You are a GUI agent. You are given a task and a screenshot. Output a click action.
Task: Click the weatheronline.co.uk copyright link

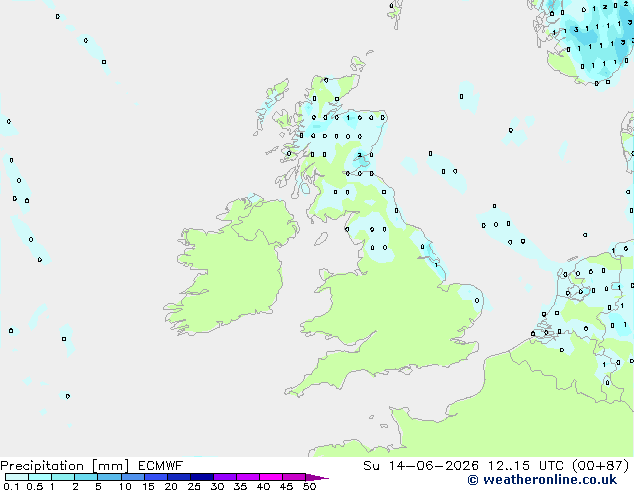tap(542, 480)
